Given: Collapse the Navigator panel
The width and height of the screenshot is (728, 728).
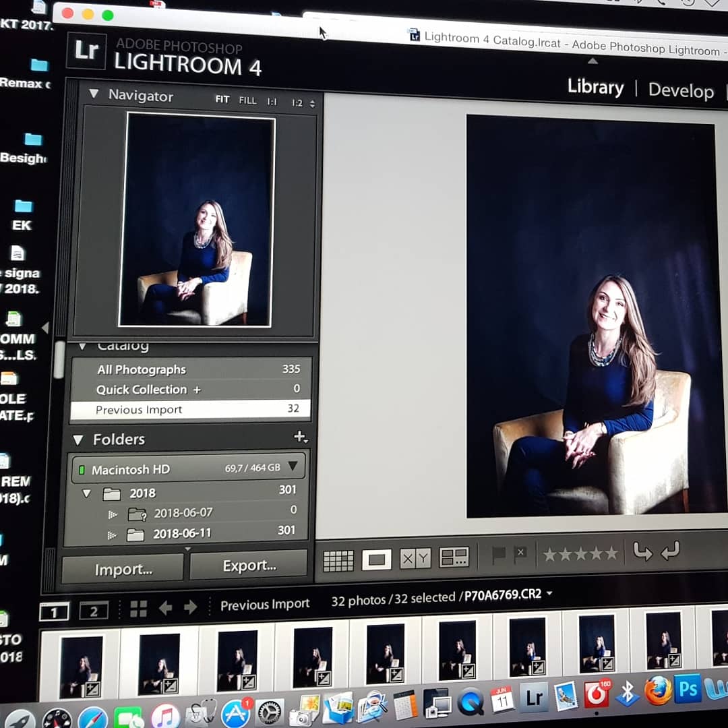Looking at the screenshot, I should pyautogui.click(x=94, y=94).
